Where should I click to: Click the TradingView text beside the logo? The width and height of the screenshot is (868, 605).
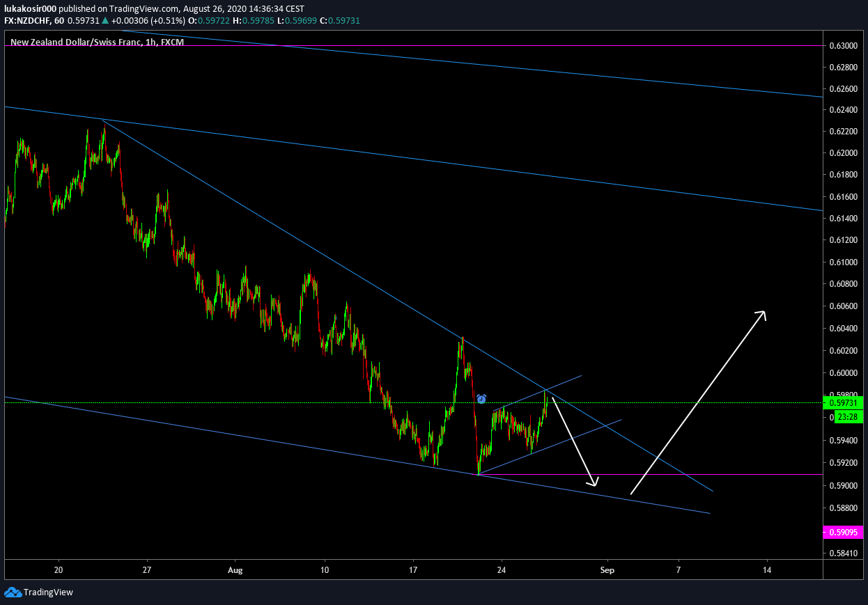[48, 592]
